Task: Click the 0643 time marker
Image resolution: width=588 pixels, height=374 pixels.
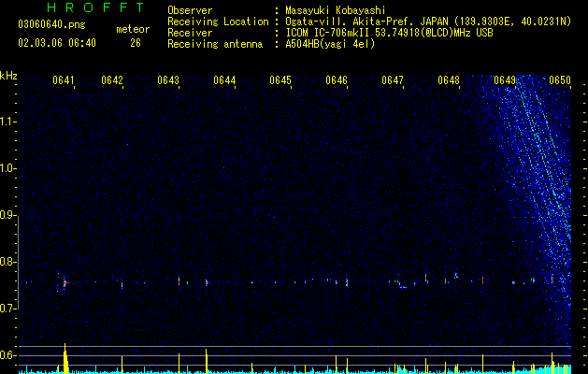Action: click(168, 80)
